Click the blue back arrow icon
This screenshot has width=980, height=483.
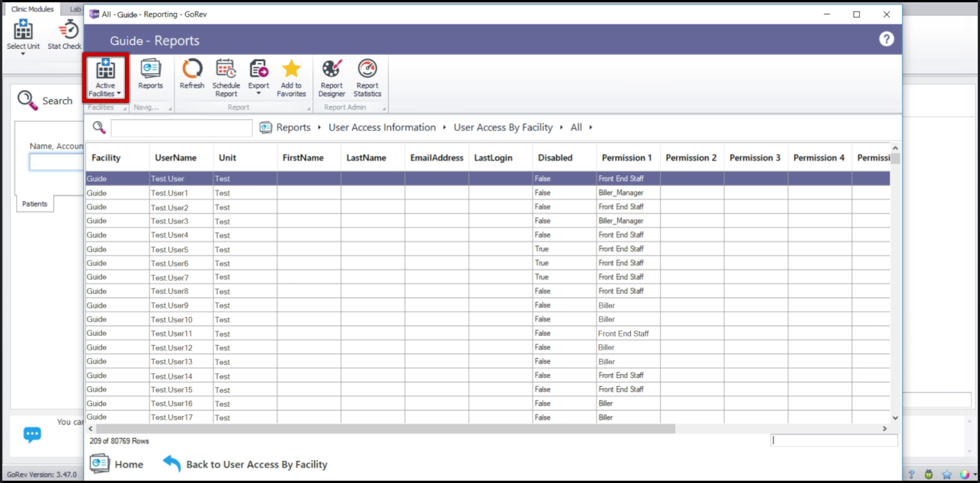(x=172, y=463)
